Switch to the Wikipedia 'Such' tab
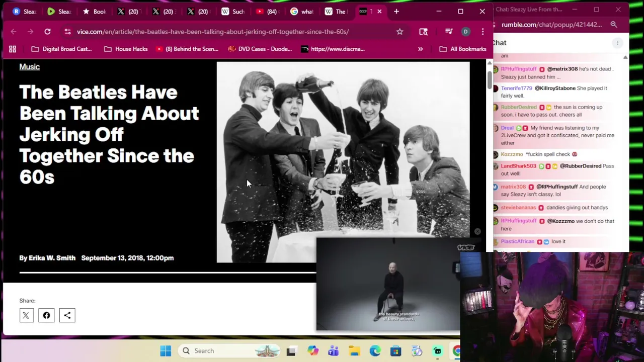The height and width of the screenshot is (362, 644). (234, 11)
